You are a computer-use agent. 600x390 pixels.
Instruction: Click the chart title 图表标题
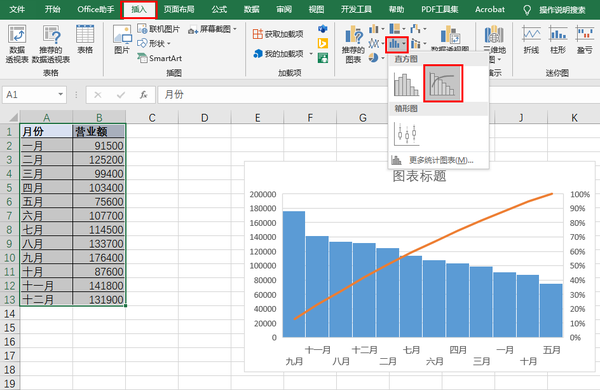pos(419,176)
